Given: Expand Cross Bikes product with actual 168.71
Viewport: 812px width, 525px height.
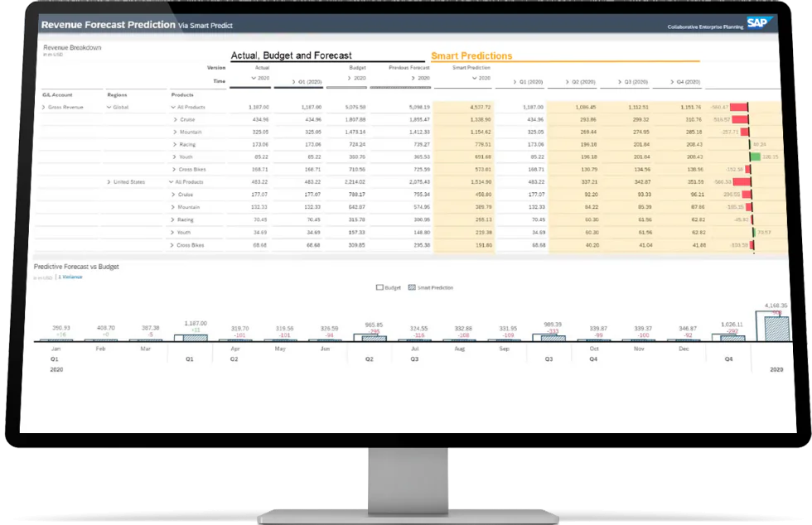Looking at the screenshot, I should (174, 169).
